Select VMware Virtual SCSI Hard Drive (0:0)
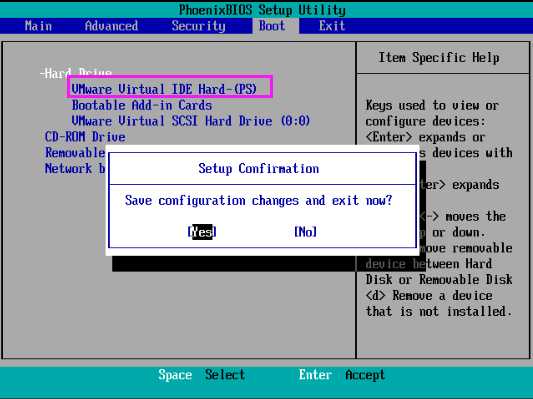 (x=191, y=121)
